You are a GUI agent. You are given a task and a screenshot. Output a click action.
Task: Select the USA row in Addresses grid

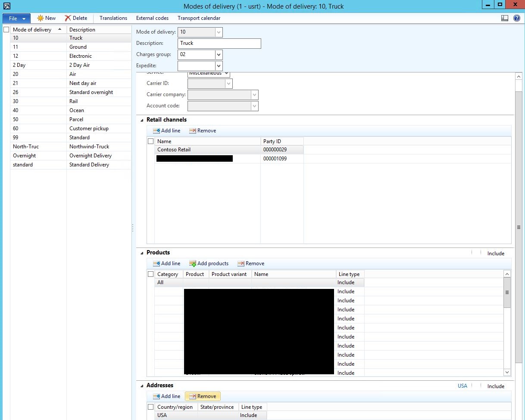click(x=211, y=415)
